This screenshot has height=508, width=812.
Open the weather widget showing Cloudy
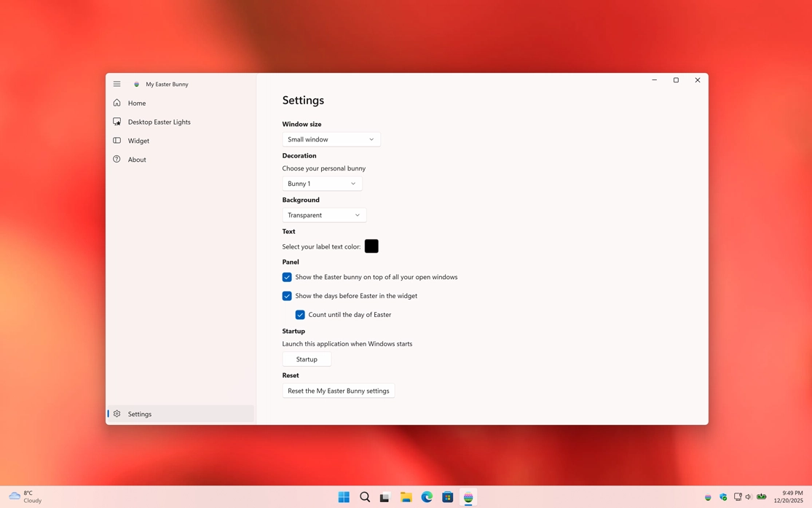(x=25, y=497)
